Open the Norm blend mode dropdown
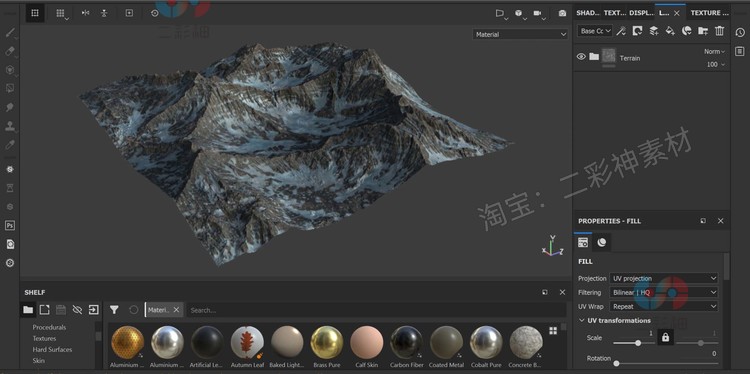 pyautogui.click(x=714, y=51)
